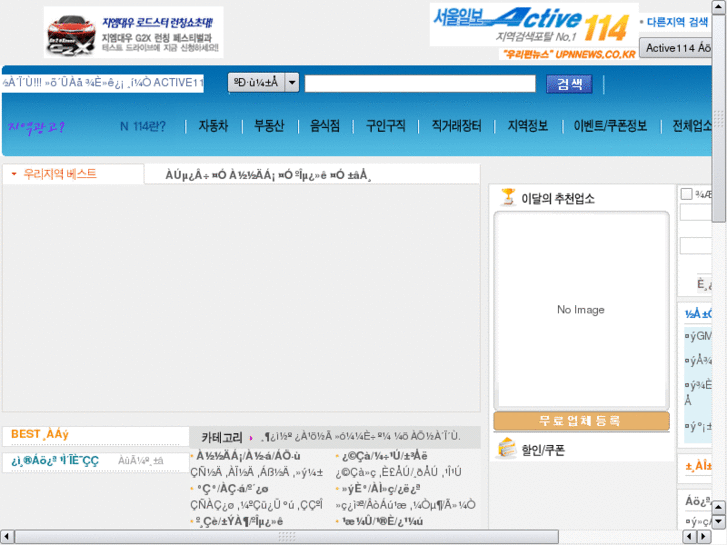727x545 pixels.
Task: Open the 서울일보 Active114 logo
Action: [x=534, y=25]
